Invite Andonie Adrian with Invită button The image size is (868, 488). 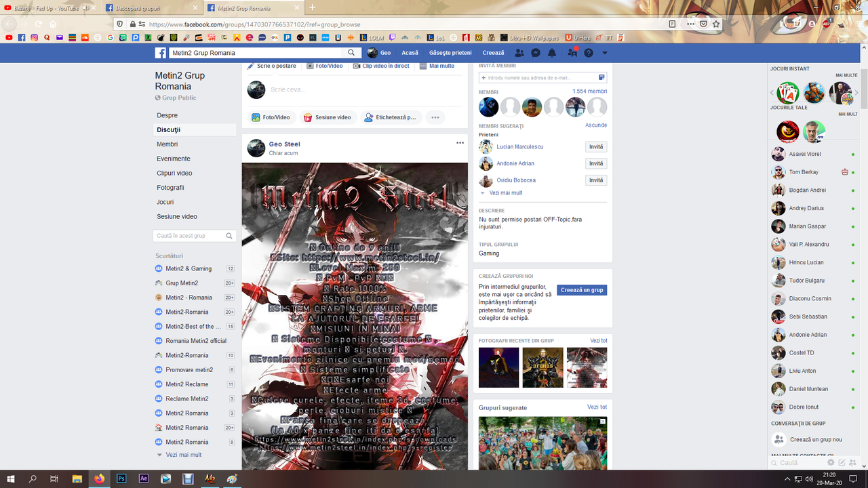pos(596,163)
